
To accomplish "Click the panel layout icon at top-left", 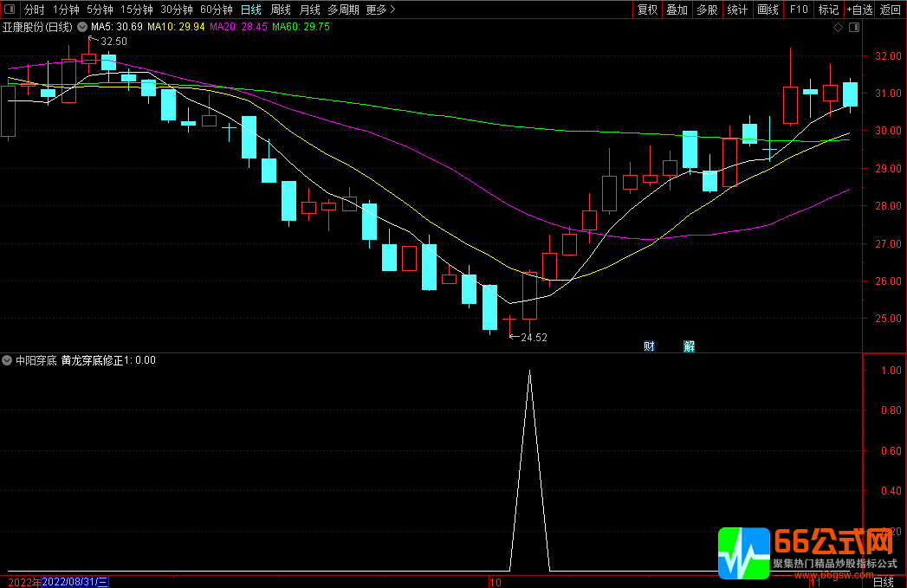I will pos(10,10).
